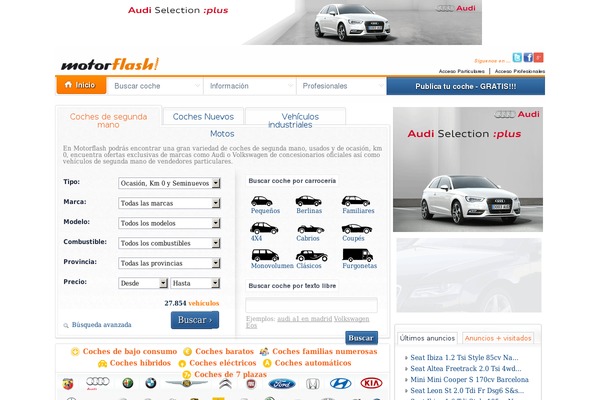Expand the Información navigation menu

[x=250, y=86]
